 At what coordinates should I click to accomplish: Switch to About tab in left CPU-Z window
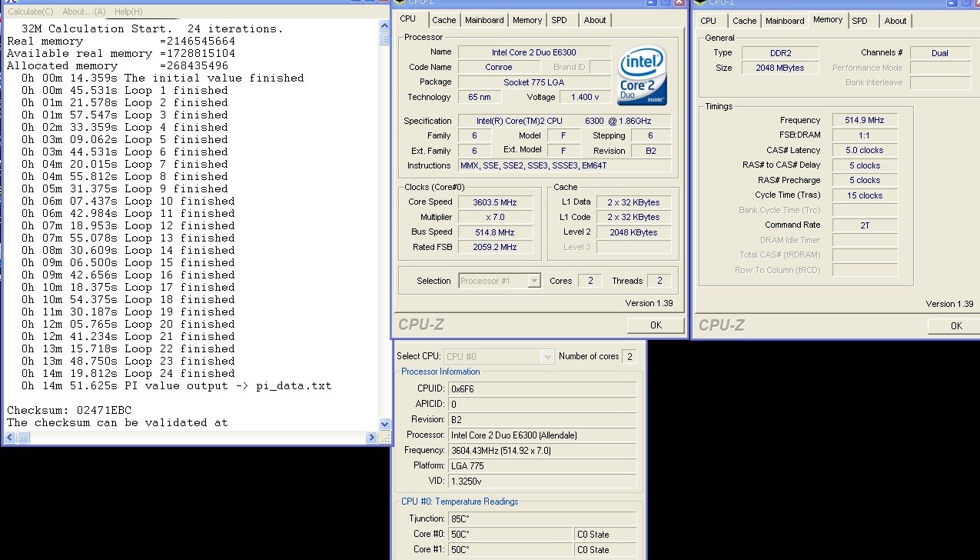(595, 20)
